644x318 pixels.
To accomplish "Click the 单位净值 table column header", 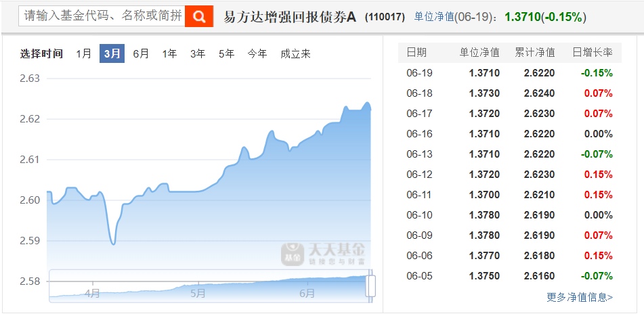I will pyautogui.click(x=479, y=53).
